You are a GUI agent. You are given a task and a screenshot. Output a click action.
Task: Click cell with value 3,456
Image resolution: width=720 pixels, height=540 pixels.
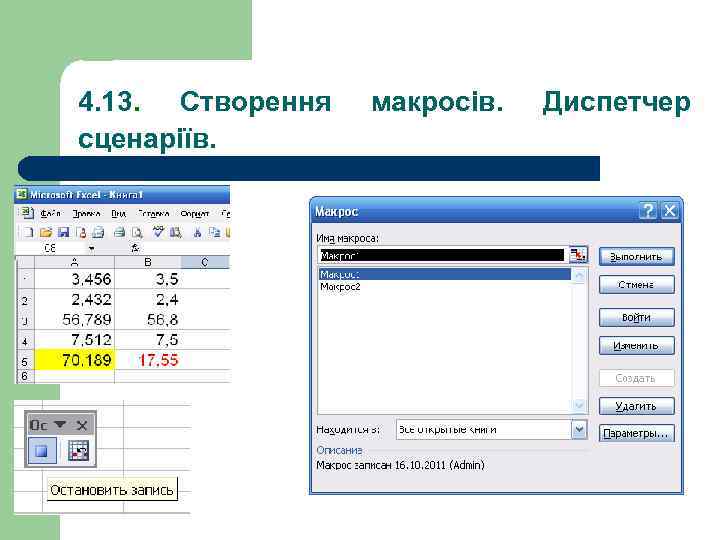click(74, 279)
